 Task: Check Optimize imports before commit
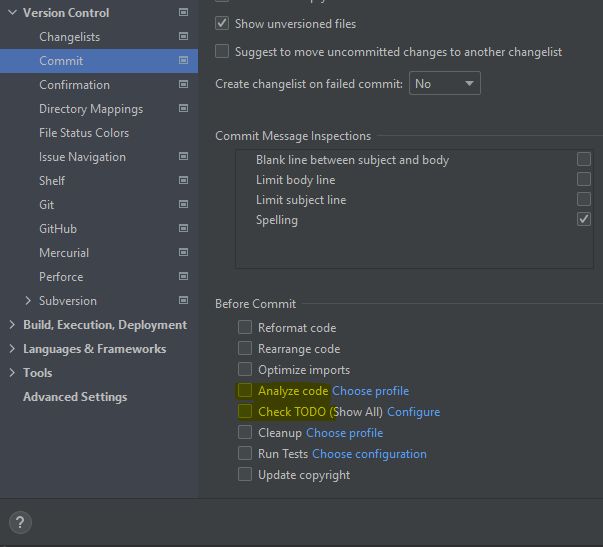click(x=245, y=369)
